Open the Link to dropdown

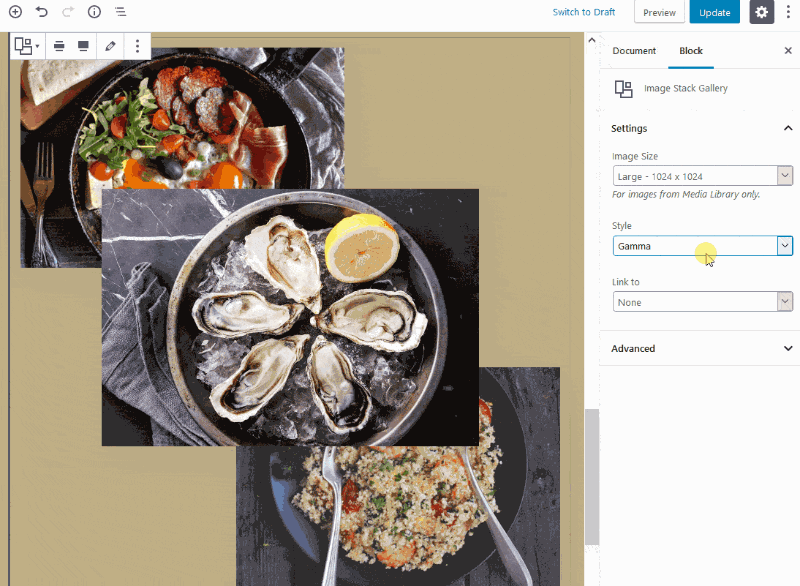pos(703,302)
